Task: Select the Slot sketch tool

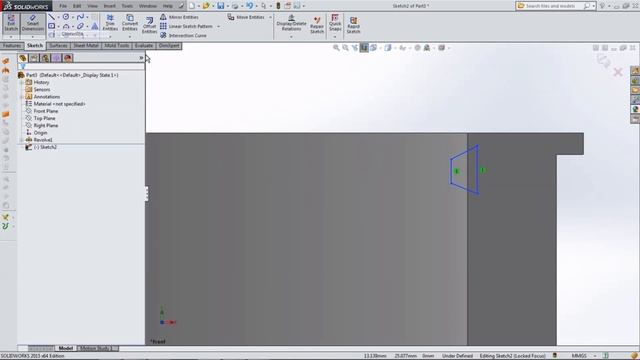Action: coord(80,26)
